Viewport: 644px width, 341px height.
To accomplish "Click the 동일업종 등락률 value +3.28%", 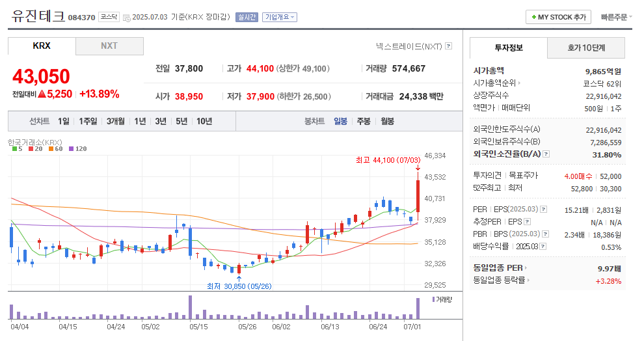I will point(608,281).
